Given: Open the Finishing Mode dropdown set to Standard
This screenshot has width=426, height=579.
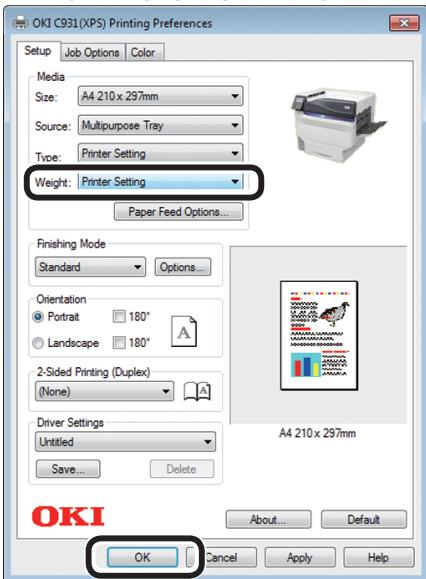Looking at the screenshot, I should [90, 267].
